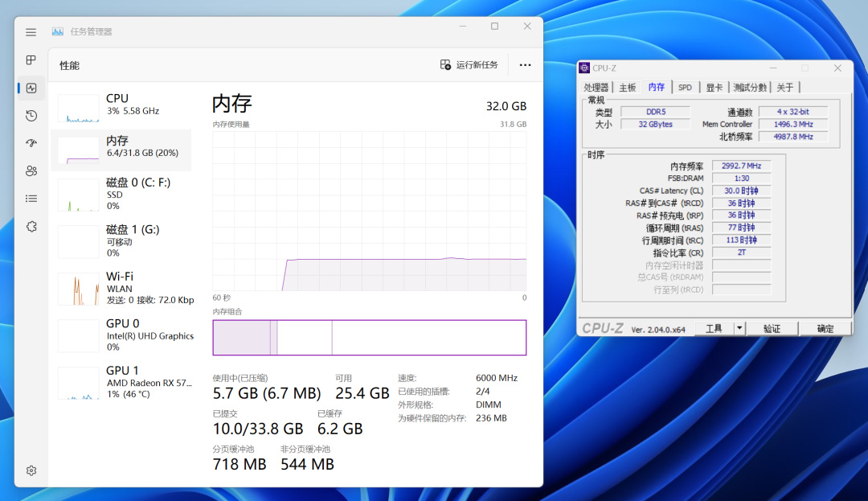Click the 2T 指令比率 value
868x501 pixels.
(x=741, y=253)
